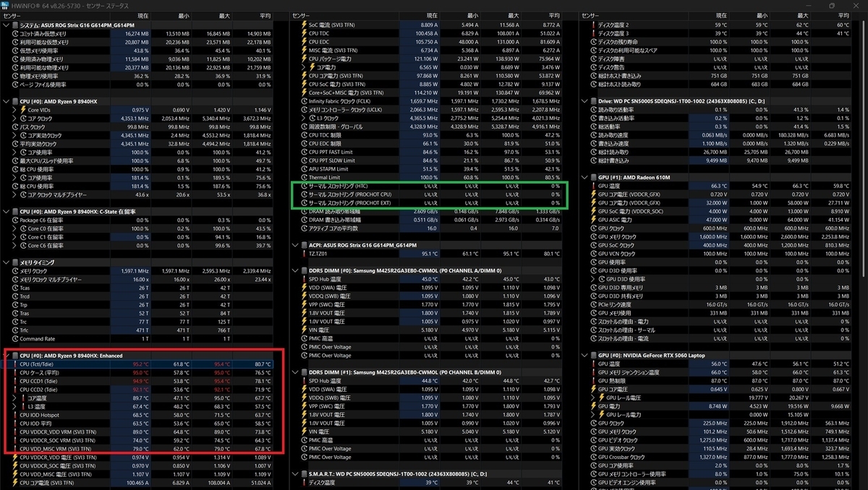Expand the コア実効クロック row

point(15,134)
